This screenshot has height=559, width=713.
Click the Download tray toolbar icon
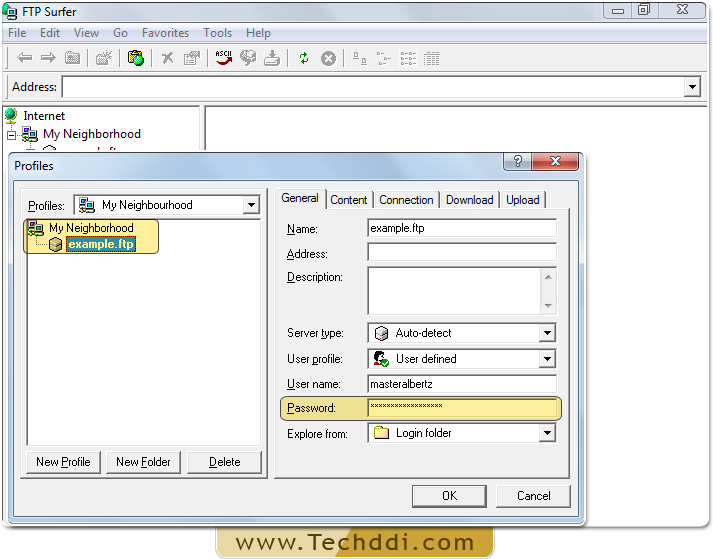[x=271, y=58]
